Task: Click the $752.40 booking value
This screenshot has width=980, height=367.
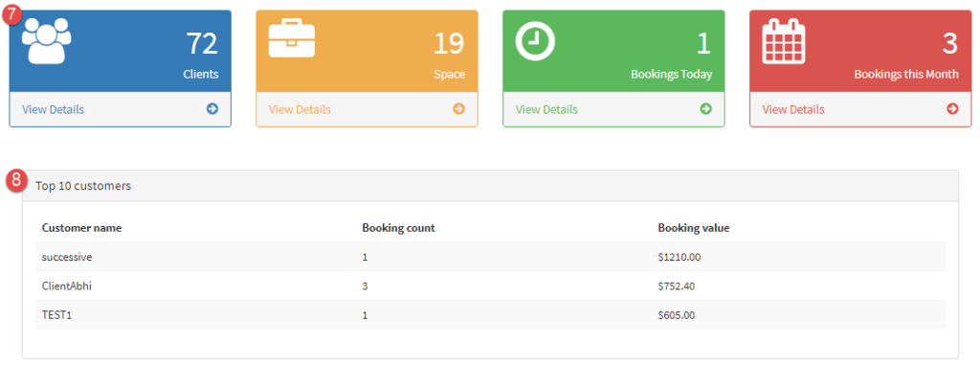Action: [677, 287]
